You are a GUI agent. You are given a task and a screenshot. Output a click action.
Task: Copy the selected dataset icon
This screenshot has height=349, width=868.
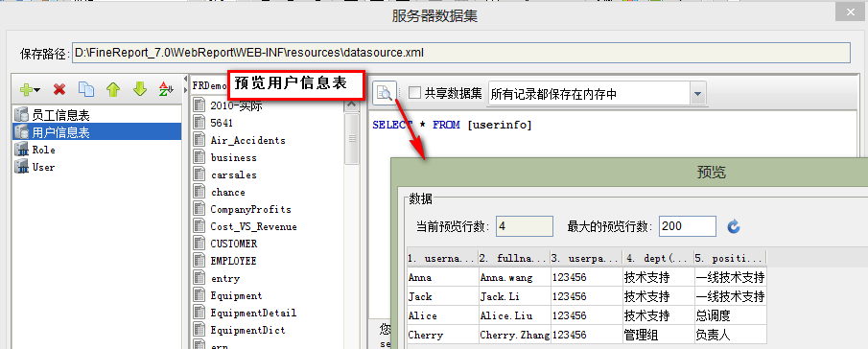click(86, 89)
